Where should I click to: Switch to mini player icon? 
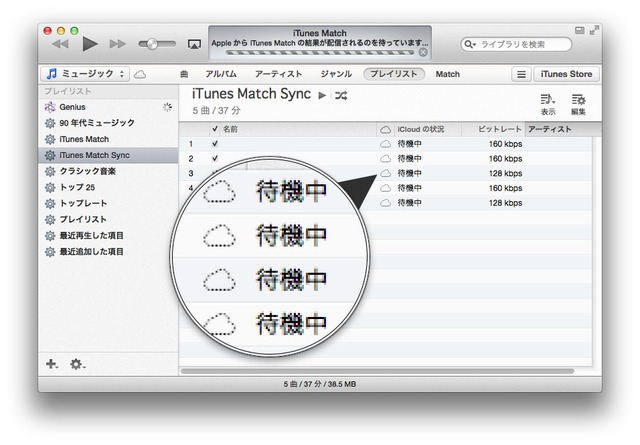(x=580, y=30)
